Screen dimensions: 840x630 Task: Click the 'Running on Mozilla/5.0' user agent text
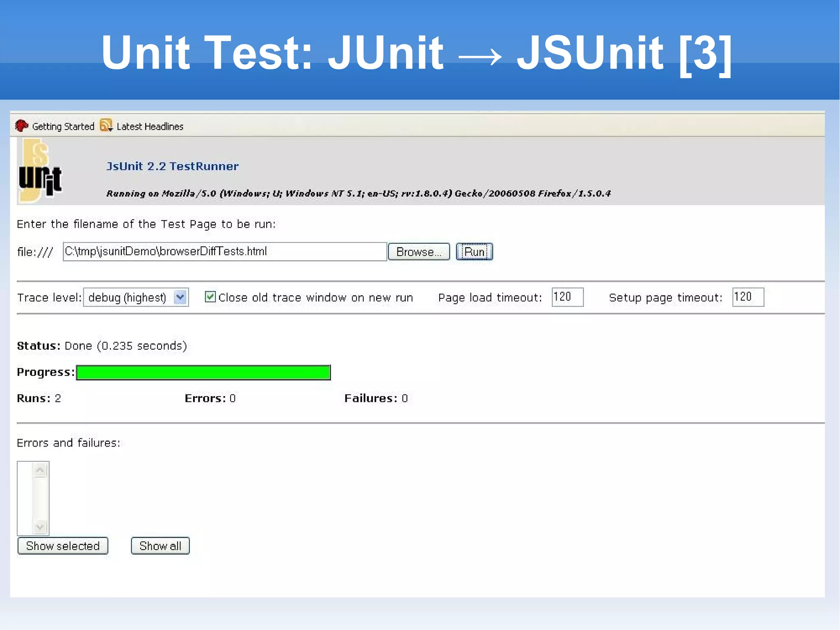click(x=358, y=193)
